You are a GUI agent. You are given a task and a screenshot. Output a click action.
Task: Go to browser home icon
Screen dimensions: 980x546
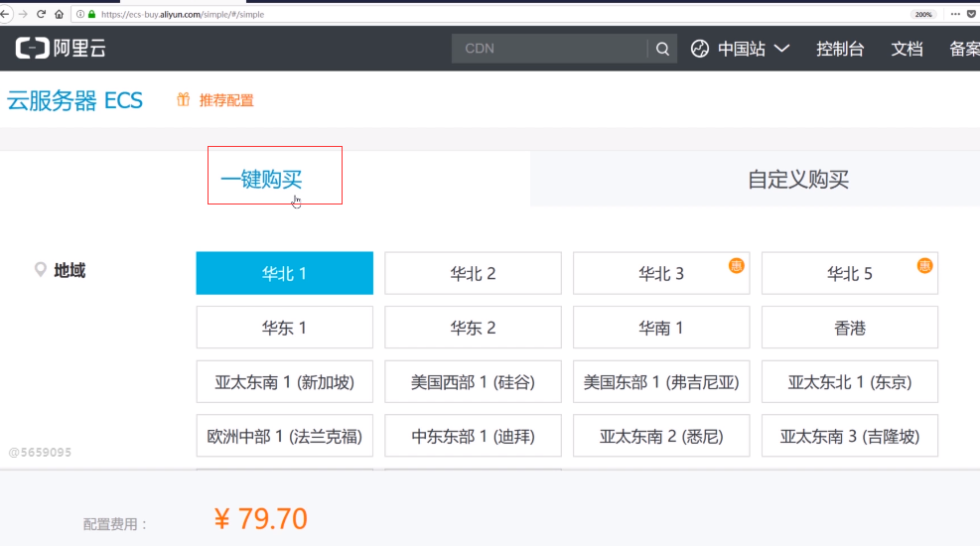click(59, 14)
